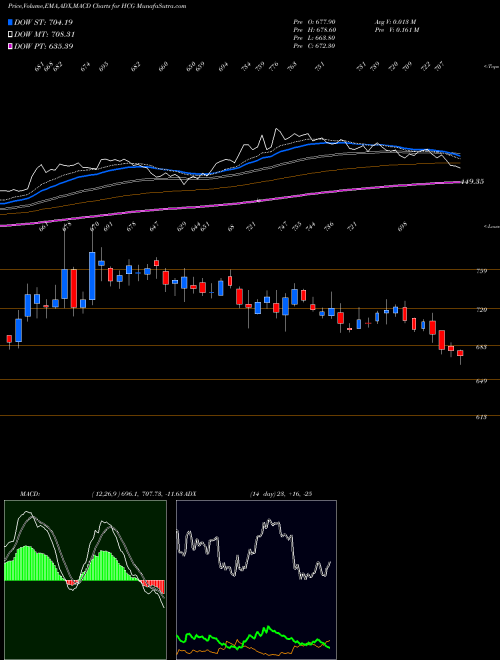Select the DOW PT: 635.39 legend label
The height and width of the screenshot is (660, 500).
tap(43, 46)
